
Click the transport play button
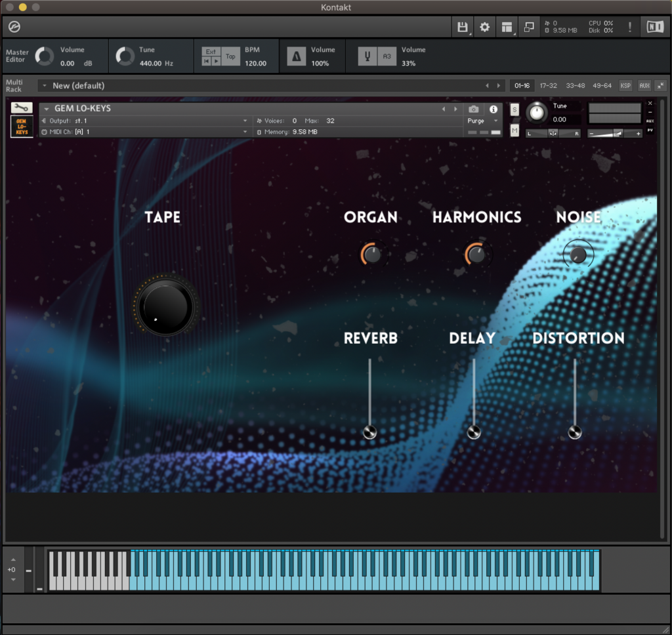216,61
